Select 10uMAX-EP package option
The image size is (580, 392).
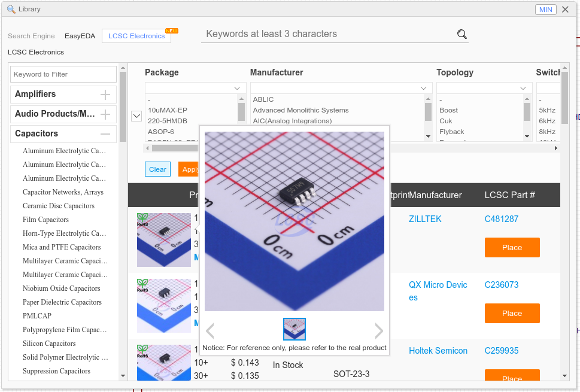click(168, 110)
